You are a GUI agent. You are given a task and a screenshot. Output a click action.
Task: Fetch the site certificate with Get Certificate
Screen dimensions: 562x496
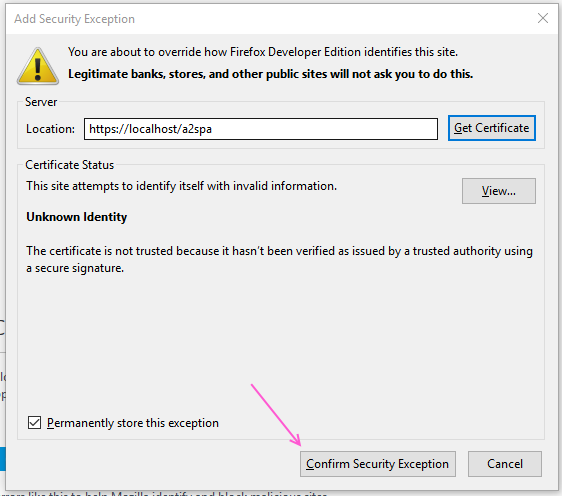tap(491, 128)
